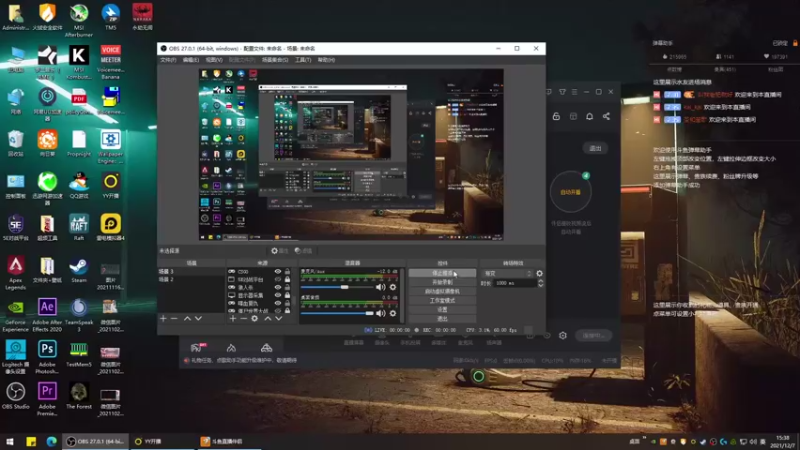Screen dimensions: 800x450
Task: Toggle lock of 僵尸世界大战 source
Action: [287, 311]
